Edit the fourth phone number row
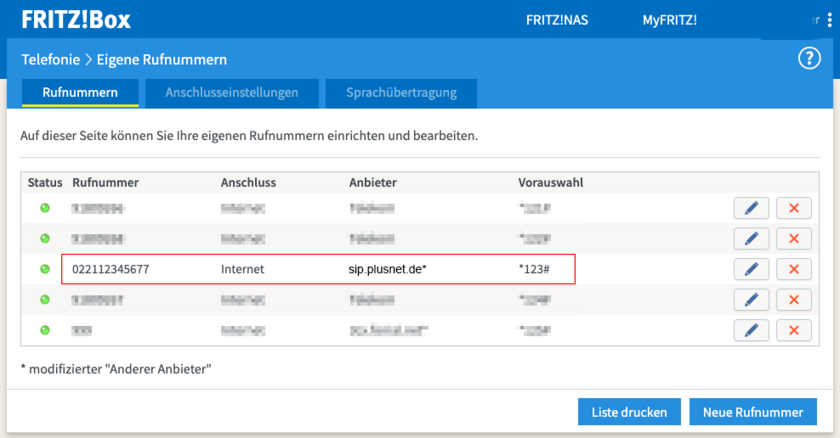This screenshot has height=438, width=840. [751, 300]
